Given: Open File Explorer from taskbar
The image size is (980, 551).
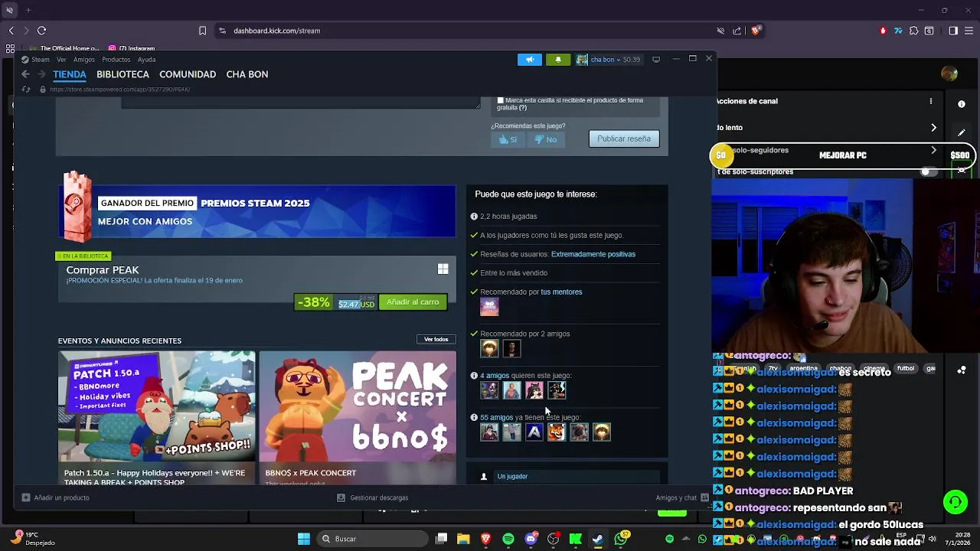Looking at the screenshot, I should 463,539.
